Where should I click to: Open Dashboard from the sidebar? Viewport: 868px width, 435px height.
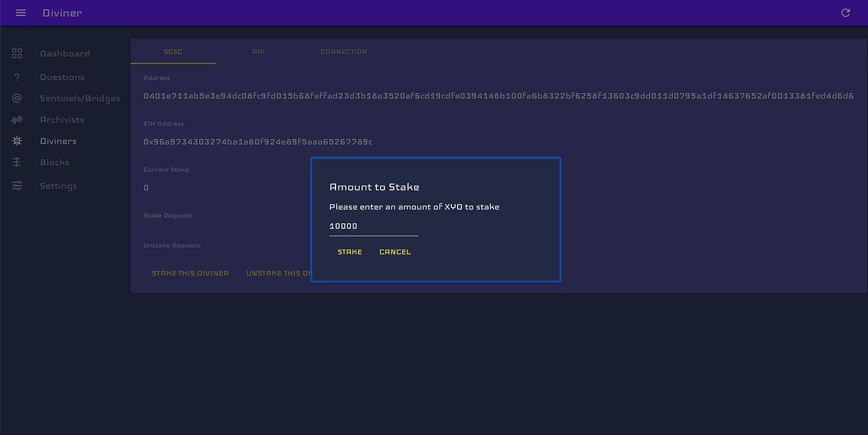click(64, 53)
